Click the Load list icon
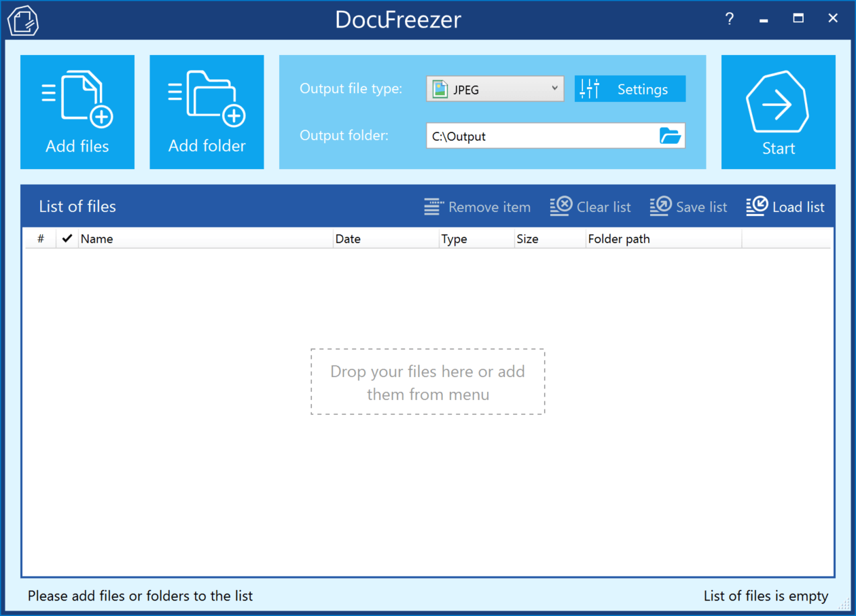Viewport: 856px width, 616px height. point(755,206)
